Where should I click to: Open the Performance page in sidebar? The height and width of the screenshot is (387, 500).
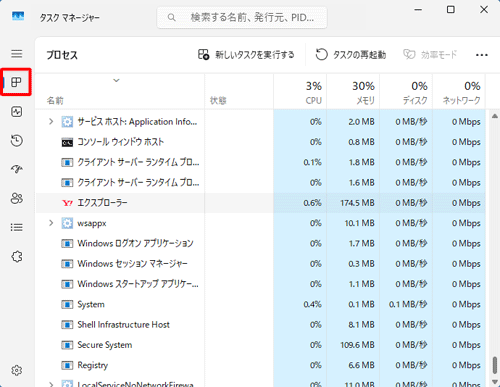point(17,111)
